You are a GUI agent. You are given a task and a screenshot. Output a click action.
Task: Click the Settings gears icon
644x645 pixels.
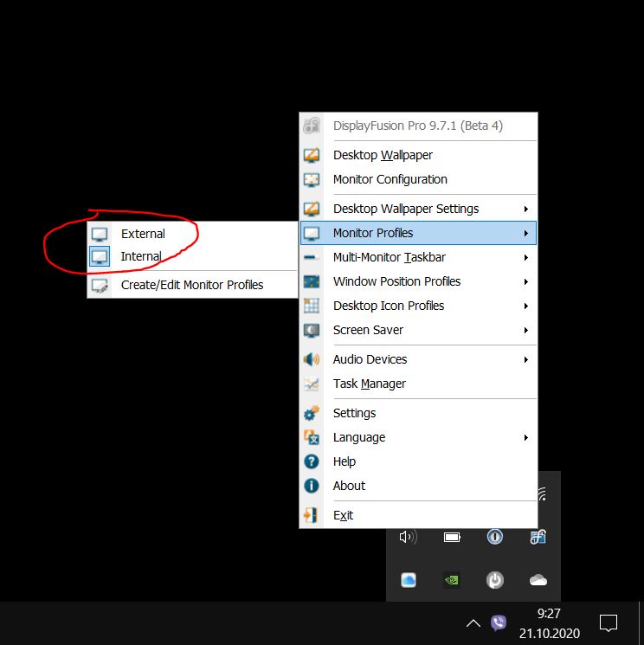click(312, 413)
